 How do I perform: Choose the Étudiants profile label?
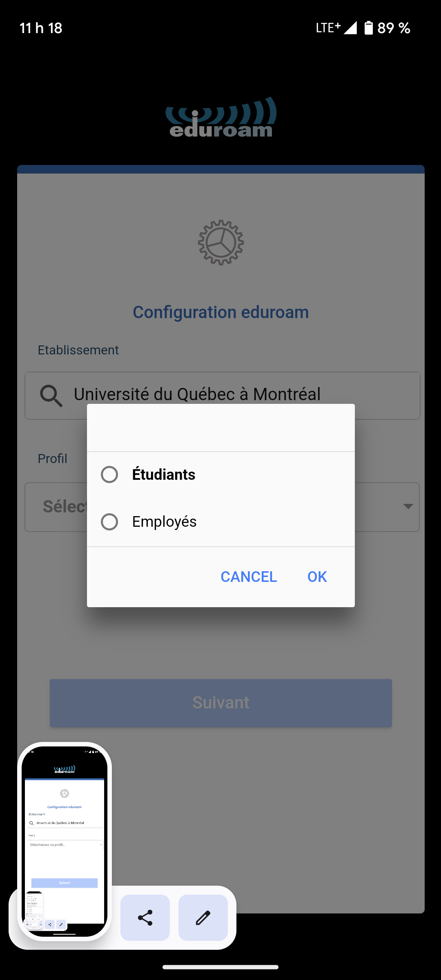[164, 474]
